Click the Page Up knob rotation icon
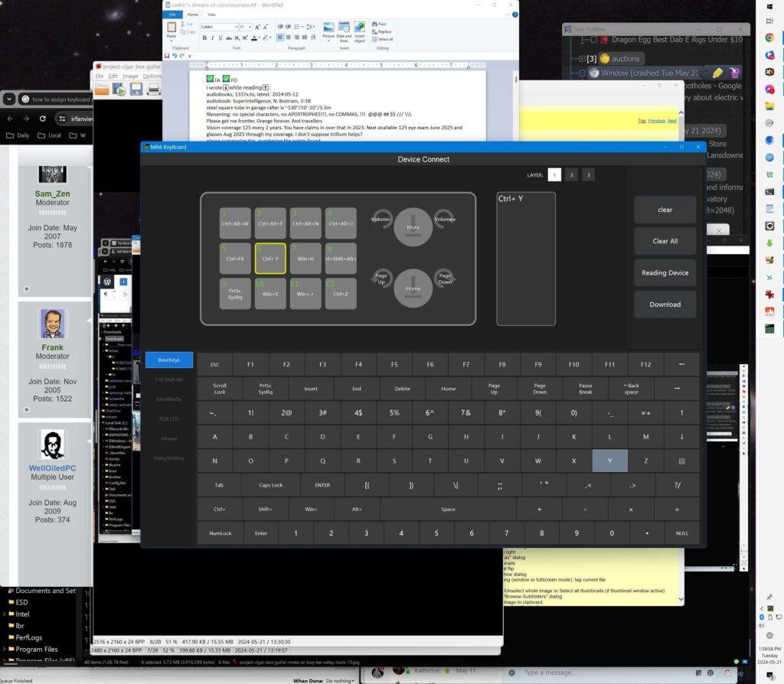This screenshot has width=784, height=684. [x=381, y=276]
